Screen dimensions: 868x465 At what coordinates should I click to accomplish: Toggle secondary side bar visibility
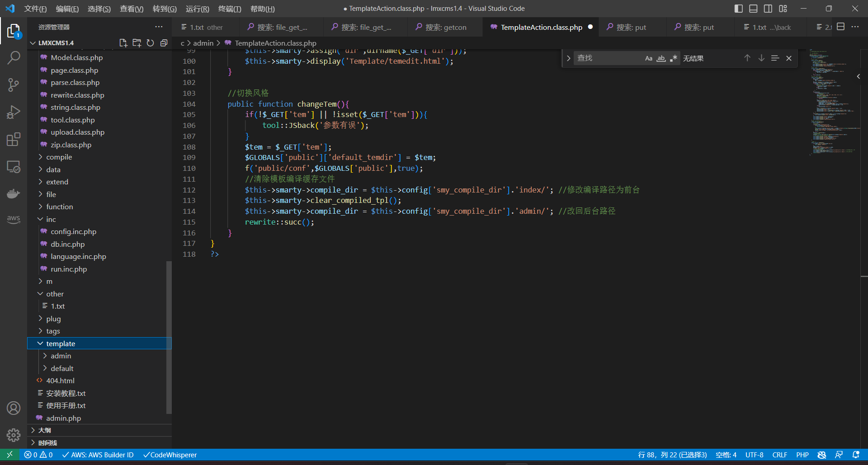coord(768,9)
